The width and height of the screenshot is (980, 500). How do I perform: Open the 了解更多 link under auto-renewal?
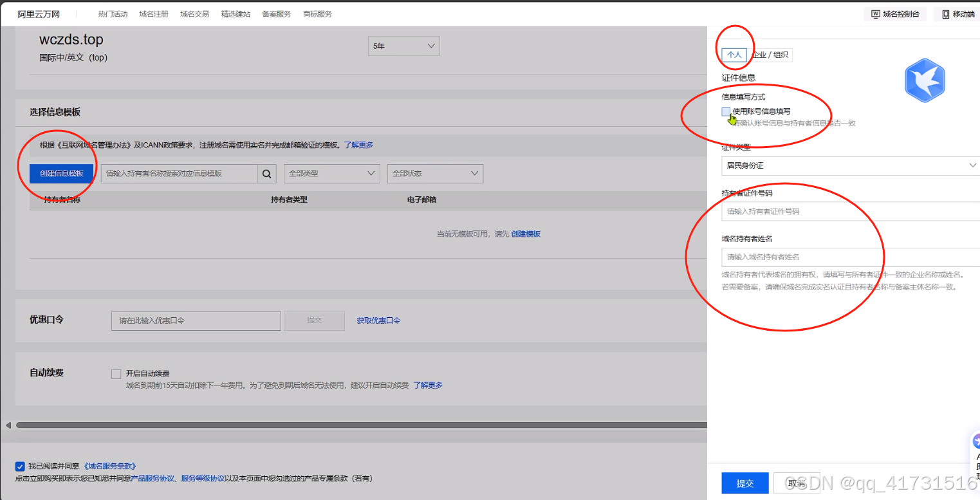[428, 385]
